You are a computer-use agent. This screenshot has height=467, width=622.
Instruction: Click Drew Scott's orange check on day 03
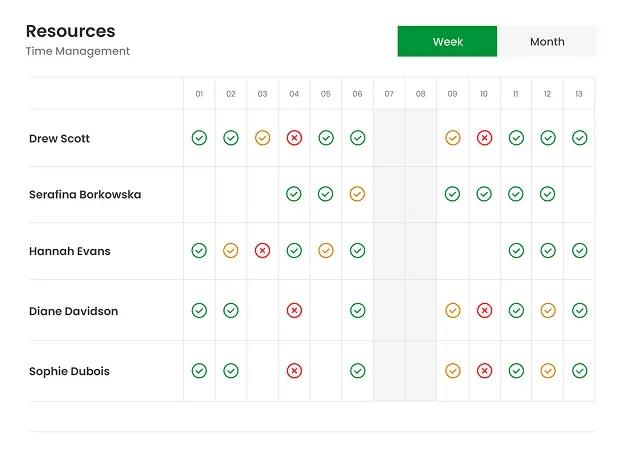(262, 138)
